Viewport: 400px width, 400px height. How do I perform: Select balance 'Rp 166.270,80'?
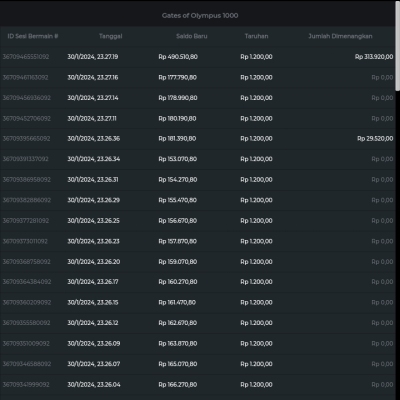178,384
